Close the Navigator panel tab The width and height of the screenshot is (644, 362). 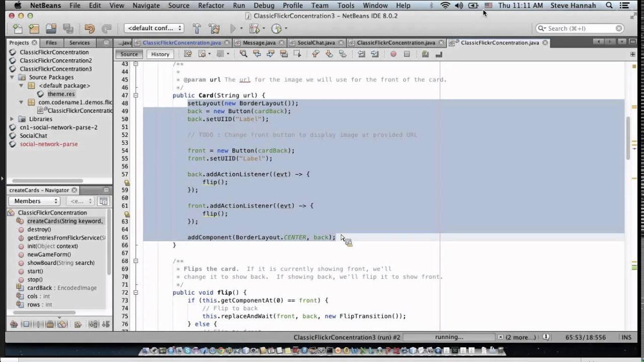[x=74, y=190]
